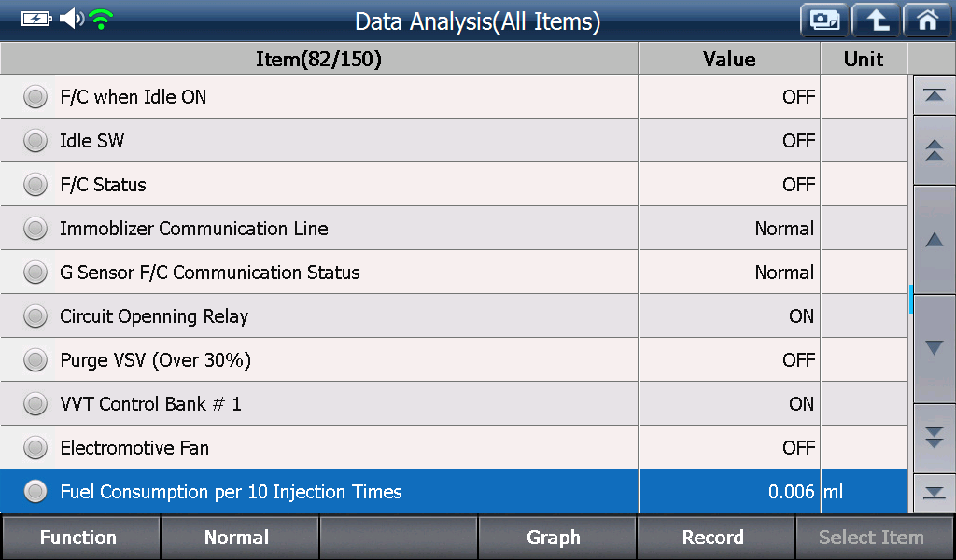Select the Electromotive Fan radio button
956x560 pixels.
click(x=35, y=448)
